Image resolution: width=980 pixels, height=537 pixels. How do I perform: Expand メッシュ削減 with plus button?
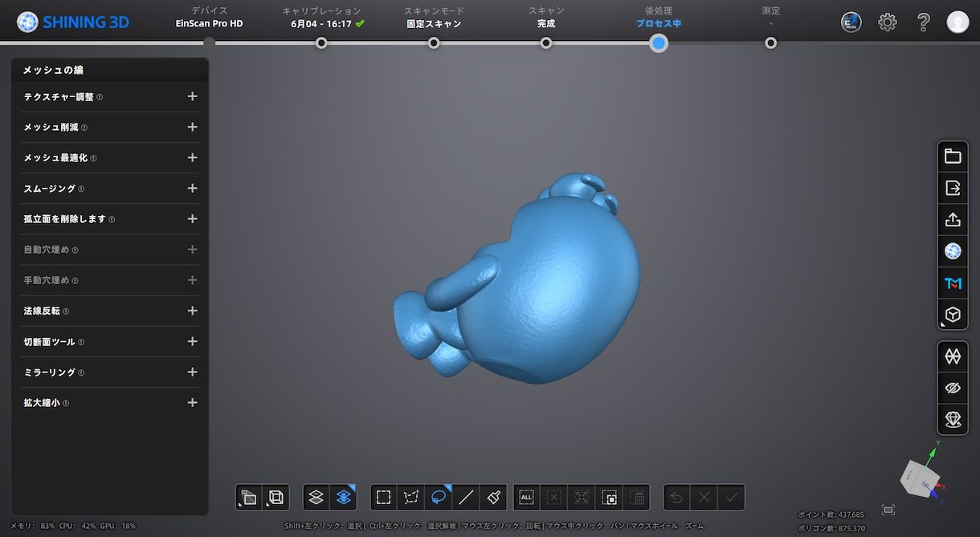coord(192,127)
